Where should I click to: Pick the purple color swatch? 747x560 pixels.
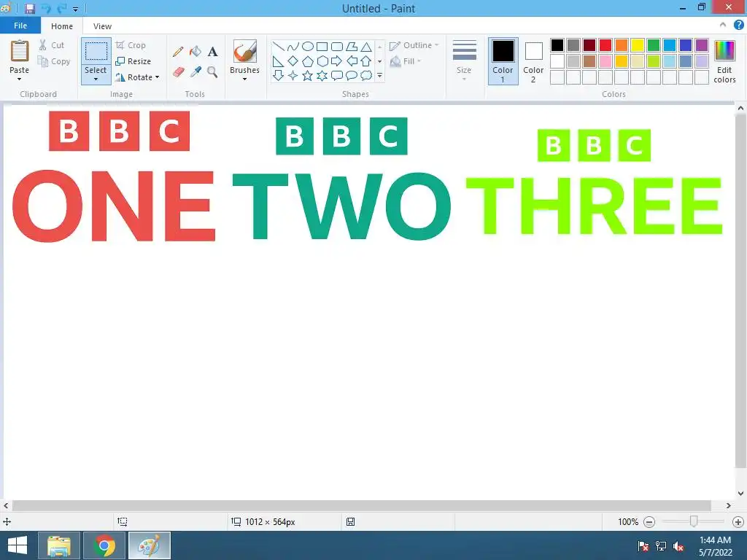(702, 45)
